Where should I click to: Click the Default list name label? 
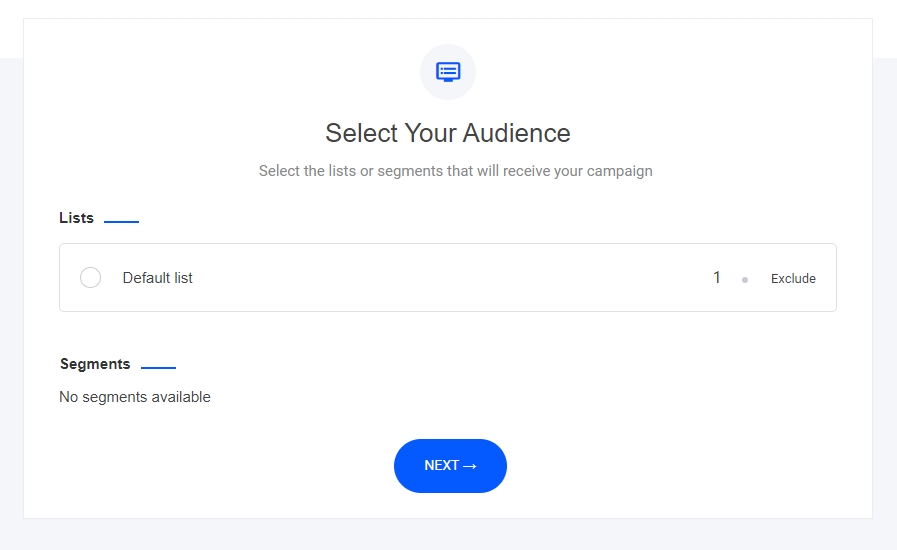coord(157,278)
